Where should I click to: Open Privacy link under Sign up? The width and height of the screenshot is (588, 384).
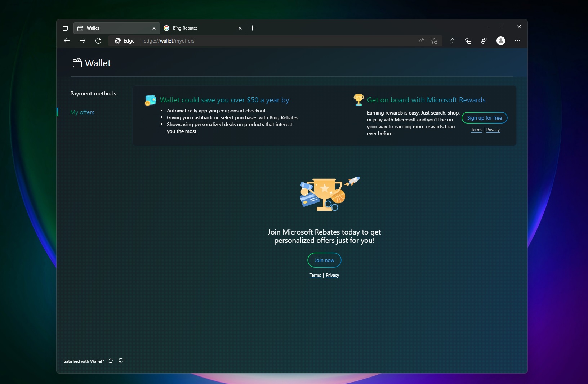pyautogui.click(x=493, y=130)
